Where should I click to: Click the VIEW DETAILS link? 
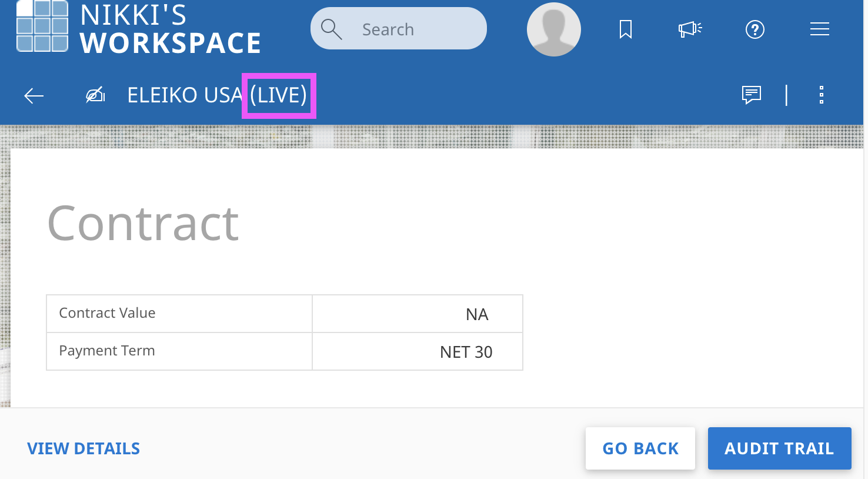tap(84, 448)
